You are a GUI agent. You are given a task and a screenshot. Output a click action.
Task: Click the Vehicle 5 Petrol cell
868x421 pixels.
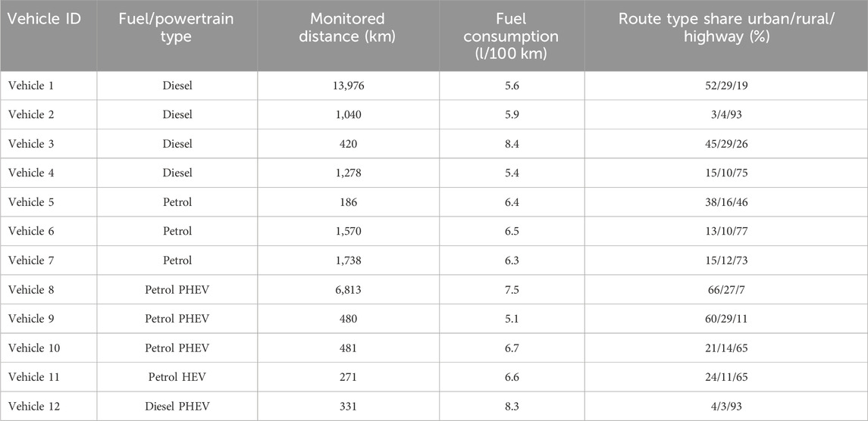(177, 202)
